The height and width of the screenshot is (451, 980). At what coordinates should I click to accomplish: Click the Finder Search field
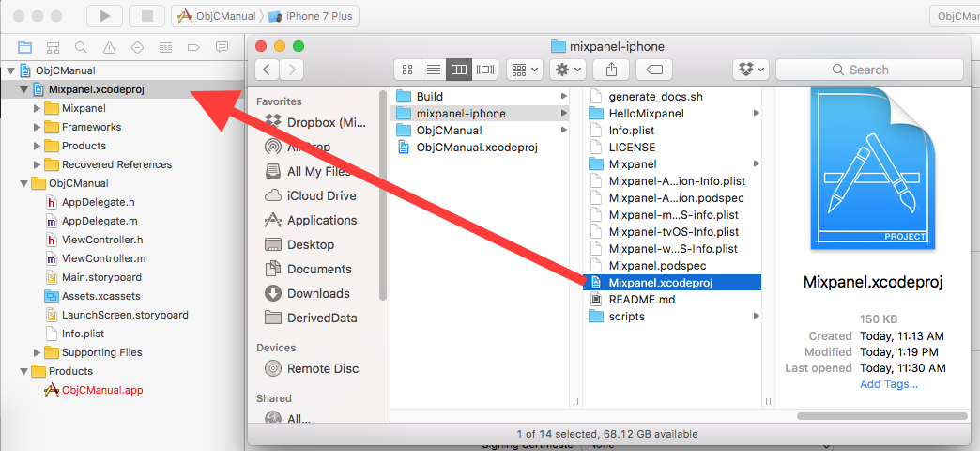tap(869, 70)
